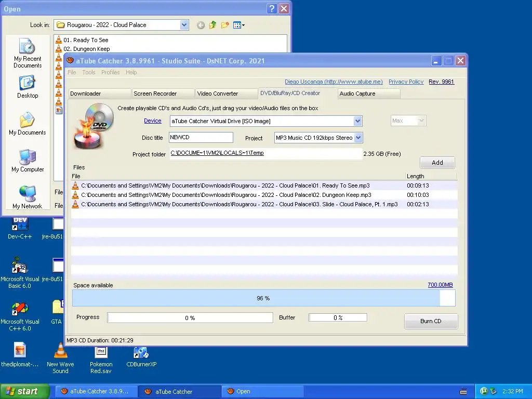
Task: Click the File column header
Action: [x=238, y=177]
